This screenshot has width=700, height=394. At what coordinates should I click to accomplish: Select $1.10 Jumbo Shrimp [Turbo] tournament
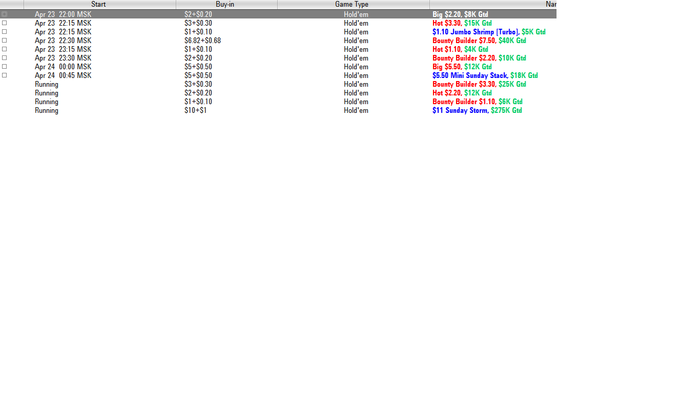[x=489, y=32]
